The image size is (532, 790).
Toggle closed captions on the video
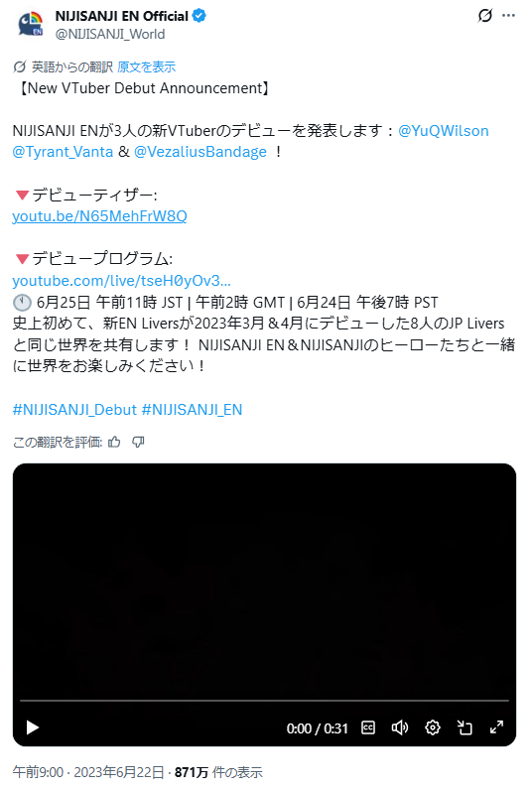click(368, 727)
